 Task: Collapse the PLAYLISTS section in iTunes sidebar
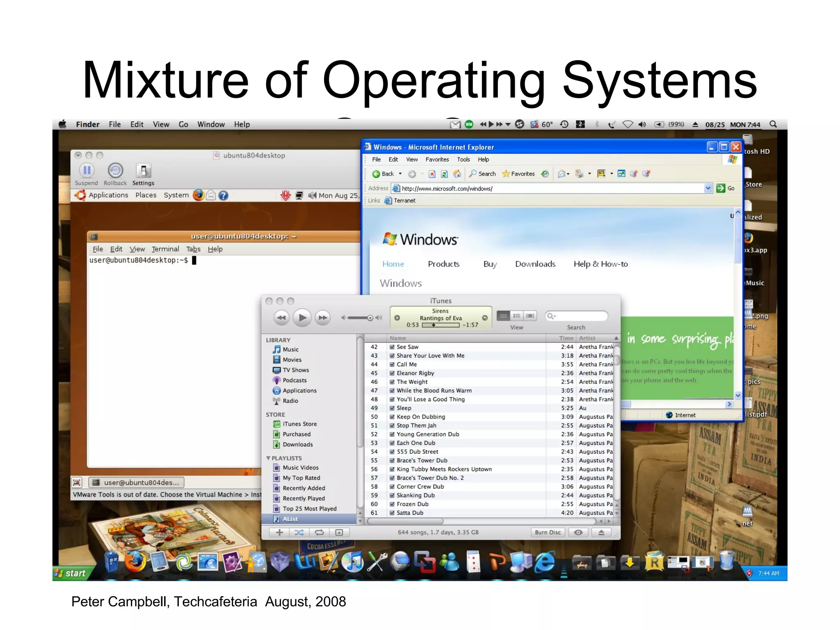(268, 458)
